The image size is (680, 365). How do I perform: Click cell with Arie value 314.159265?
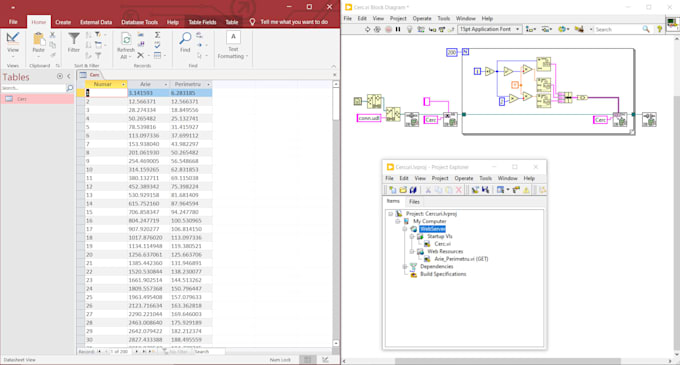click(x=148, y=169)
